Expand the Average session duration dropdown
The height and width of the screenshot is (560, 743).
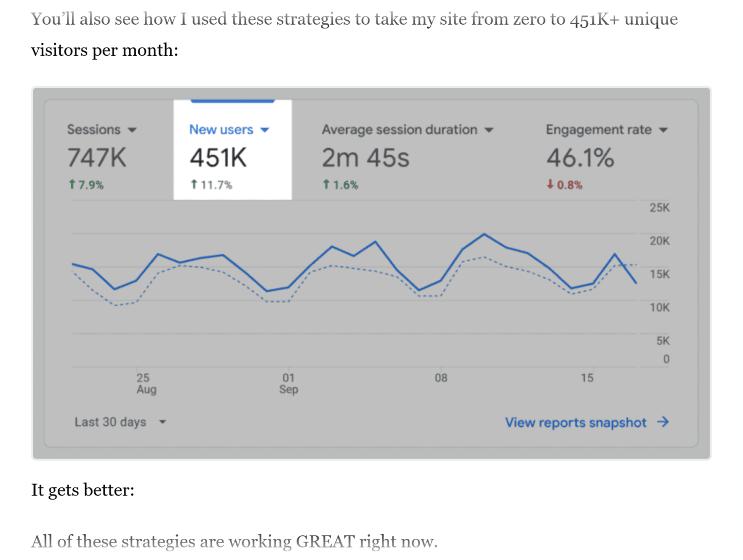pos(489,130)
